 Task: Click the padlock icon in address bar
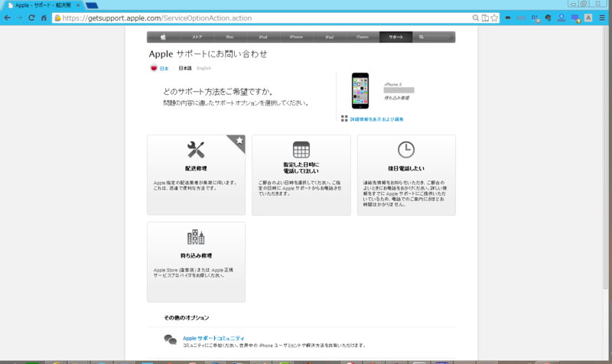point(58,18)
